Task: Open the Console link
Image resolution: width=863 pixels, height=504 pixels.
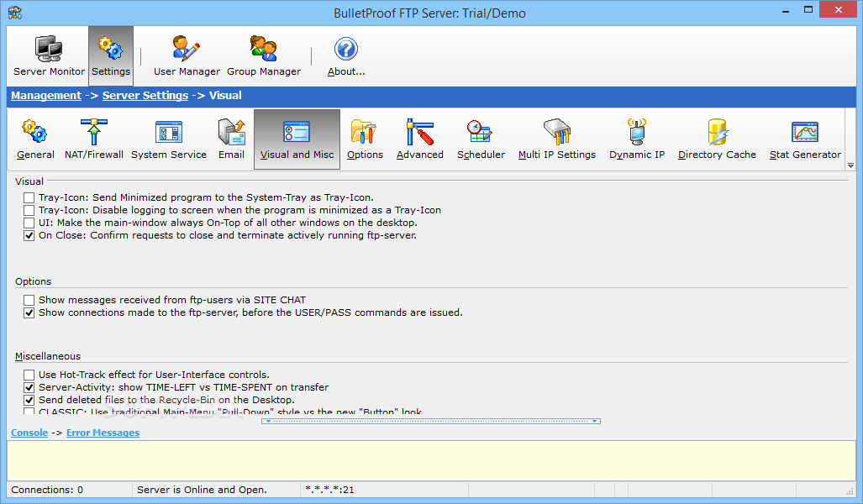Action: (29, 433)
